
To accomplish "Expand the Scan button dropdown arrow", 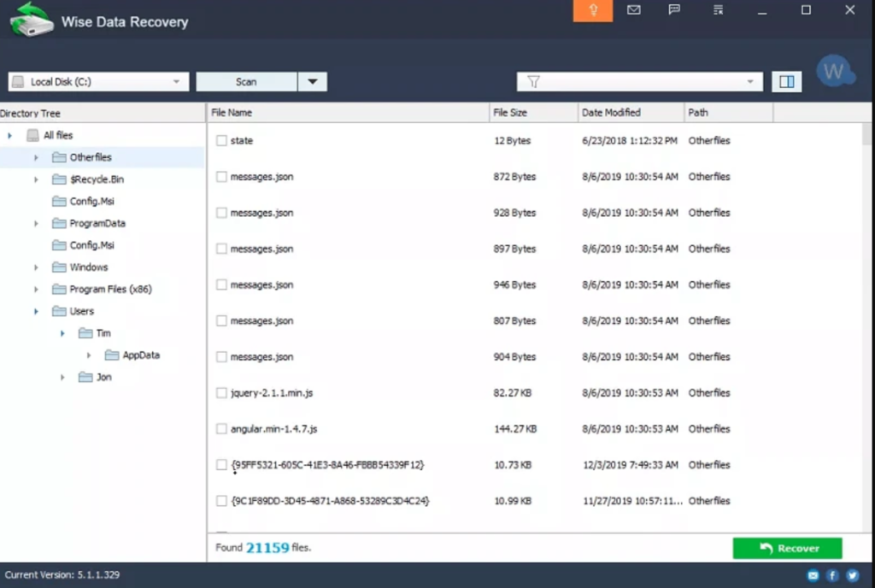I will [312, 82].
